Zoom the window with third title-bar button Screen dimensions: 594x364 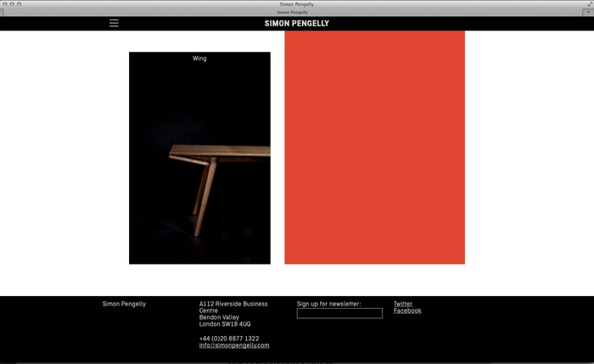point(19,4)
